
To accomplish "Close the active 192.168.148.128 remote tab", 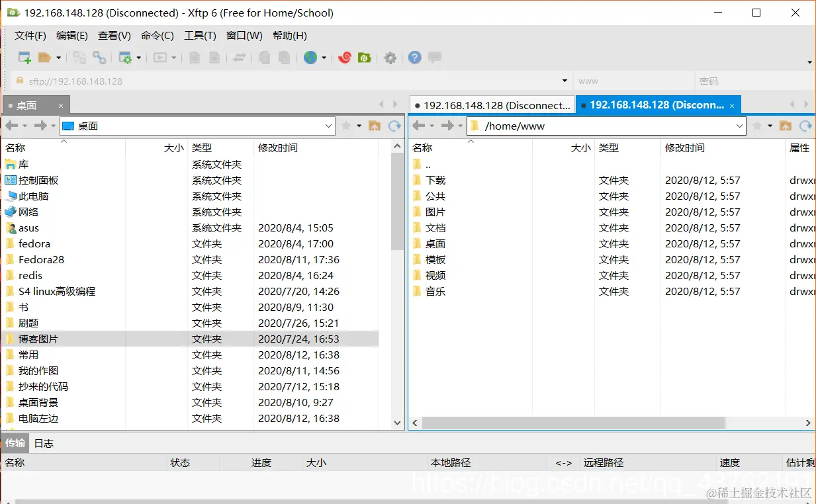I will coord(732,106).
